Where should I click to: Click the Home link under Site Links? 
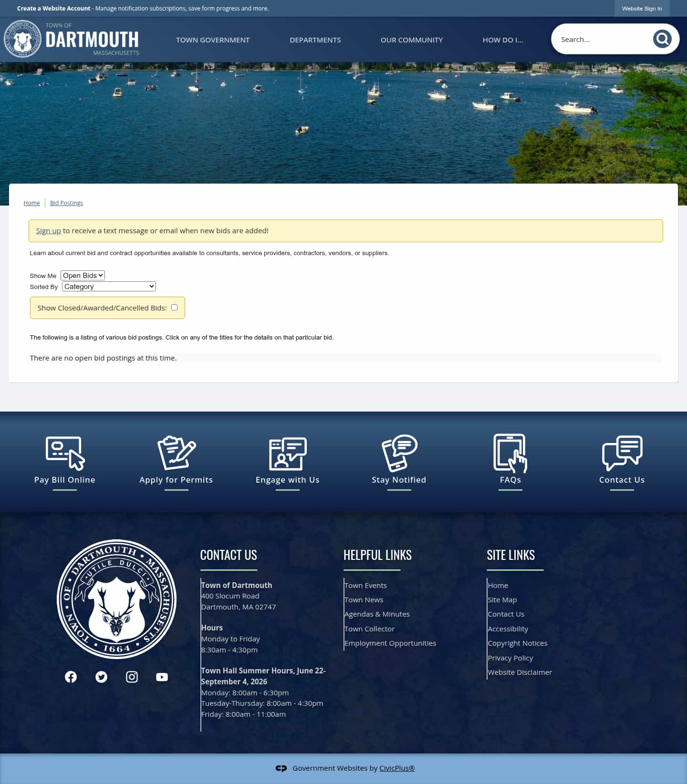coord(498,586)
